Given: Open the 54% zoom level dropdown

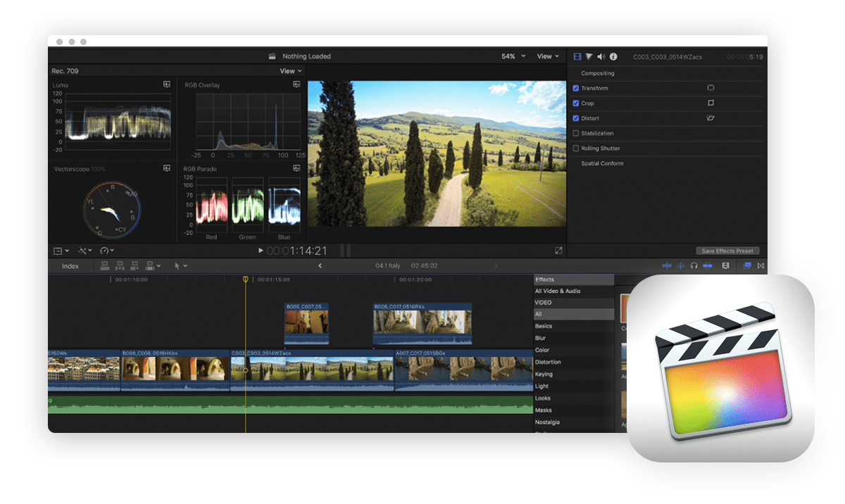Looking at the screenshot, I should coord(513,56).
